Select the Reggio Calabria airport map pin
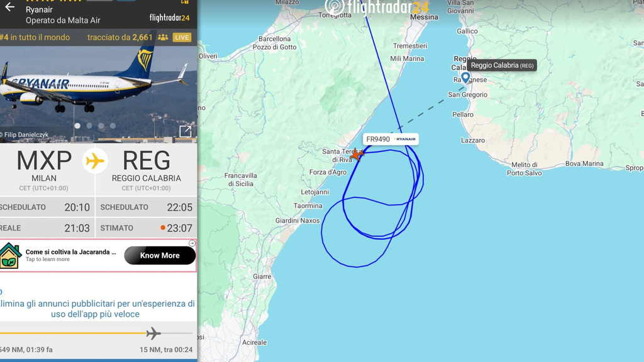 click(465, 77)
